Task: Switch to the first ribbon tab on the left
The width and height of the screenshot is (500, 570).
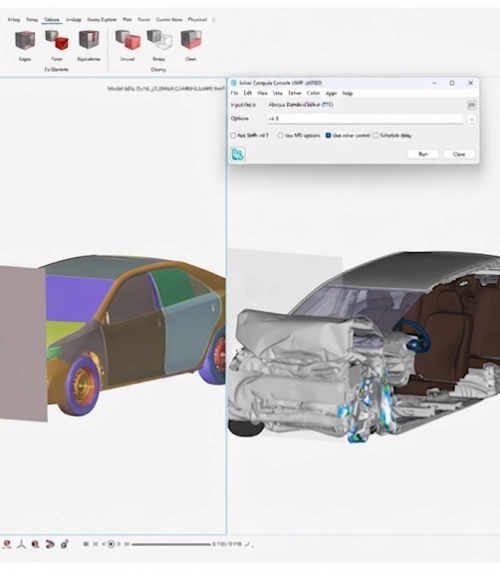Action: point(14,20)
